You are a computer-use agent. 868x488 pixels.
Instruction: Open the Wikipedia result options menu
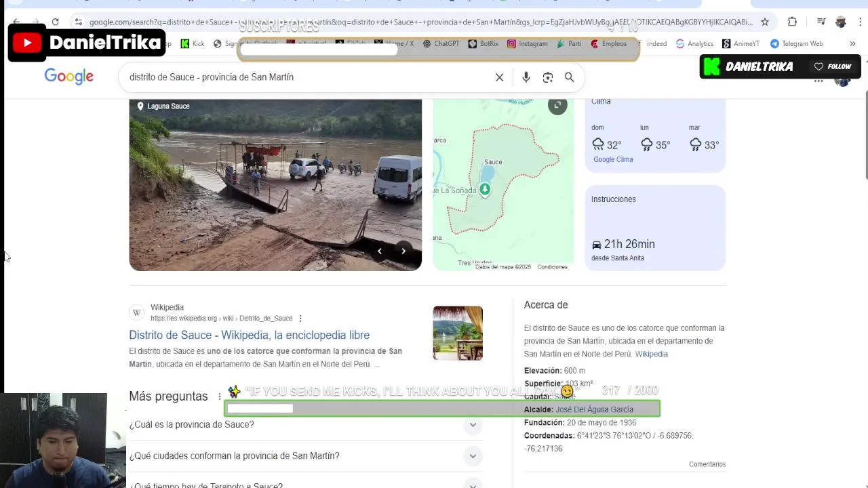point(300,319)
